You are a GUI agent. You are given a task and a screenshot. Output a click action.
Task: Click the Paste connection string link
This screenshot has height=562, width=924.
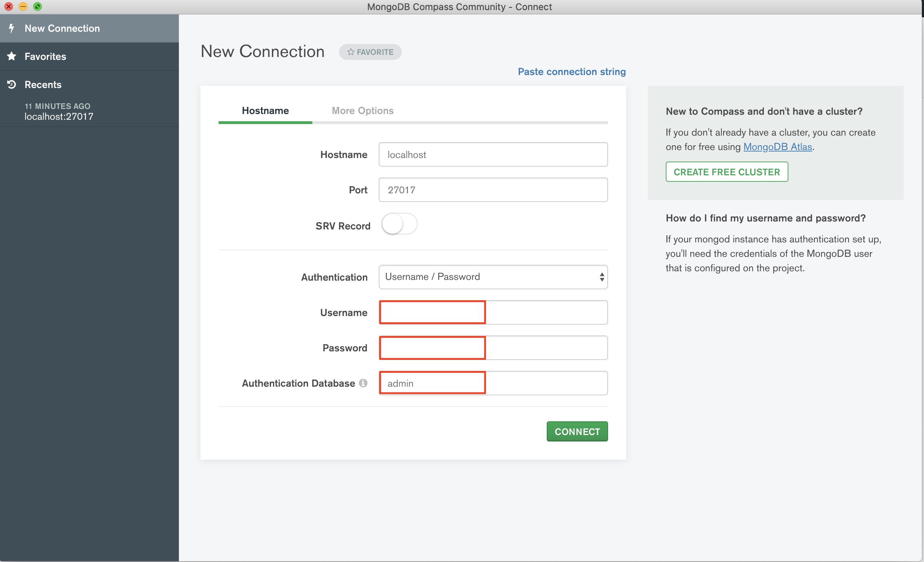571,72
